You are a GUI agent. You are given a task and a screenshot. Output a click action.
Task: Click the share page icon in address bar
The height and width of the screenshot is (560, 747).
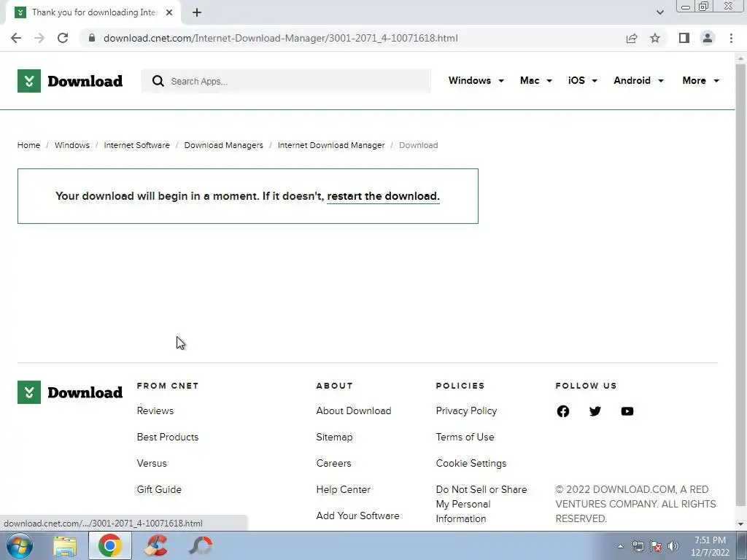[632, 38]
